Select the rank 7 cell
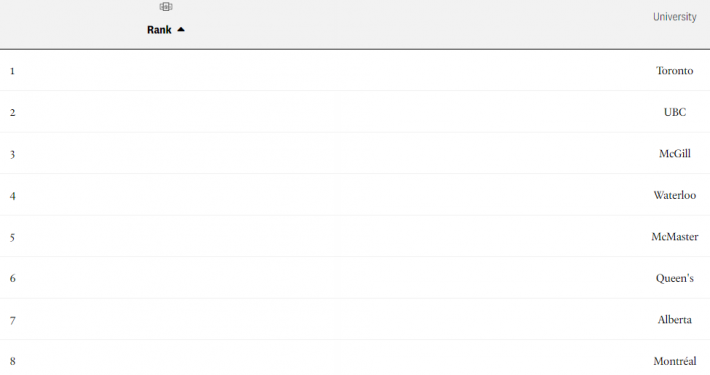 pyautogui.click(x=12, y=321)
